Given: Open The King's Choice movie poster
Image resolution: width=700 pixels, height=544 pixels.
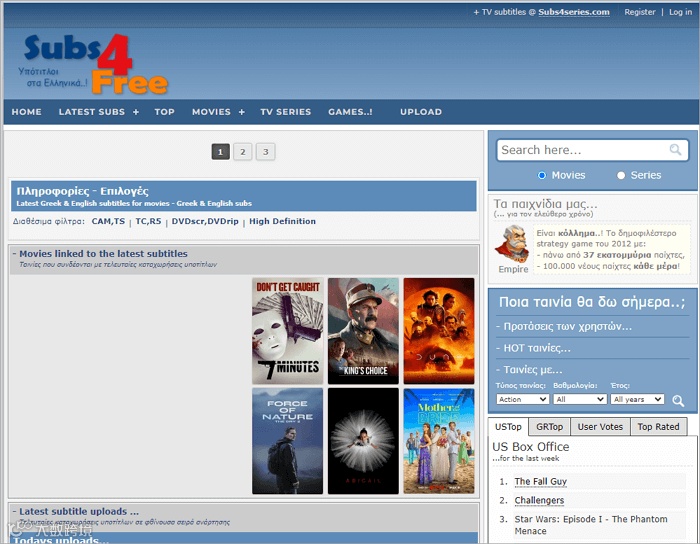Looking at the screenshot, I should (363, 331).
